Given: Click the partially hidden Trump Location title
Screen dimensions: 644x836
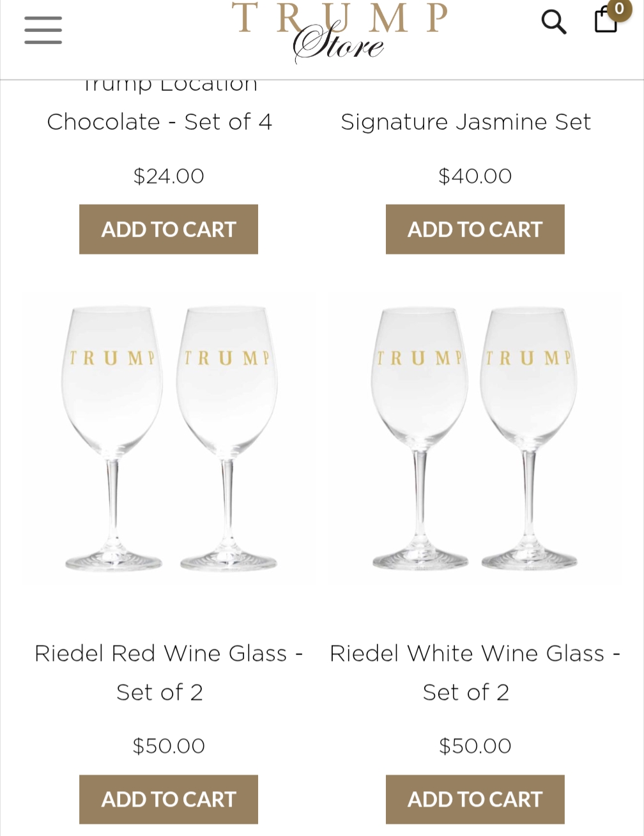Looking at the screenshot, I should [x=170, y=86].
